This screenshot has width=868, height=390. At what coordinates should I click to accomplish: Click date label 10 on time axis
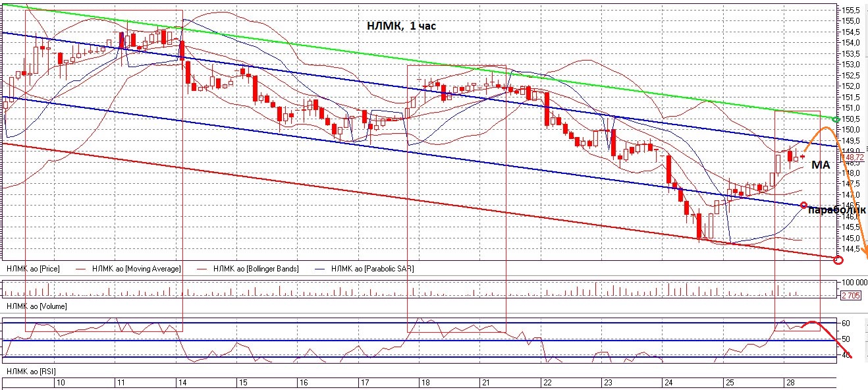point(61,382)
